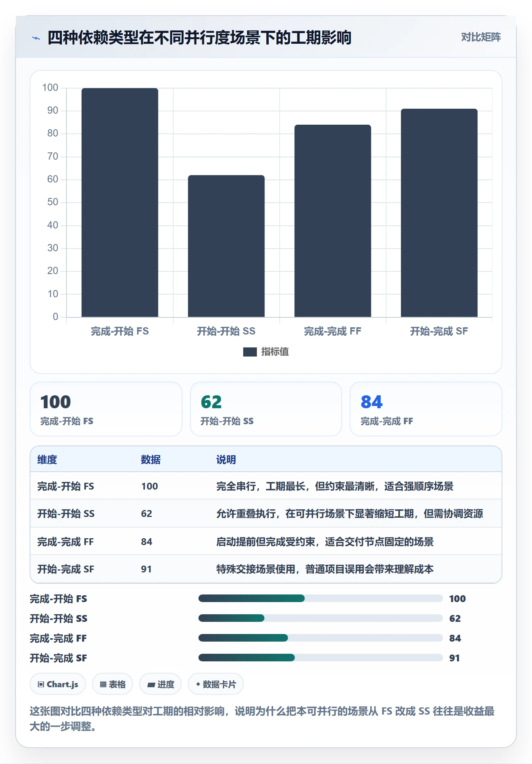Viewport: 532px width, 764px height.
Task: Click the grid icon in 表格 chip
Action: pyautogui.click(x=103, y=685)
